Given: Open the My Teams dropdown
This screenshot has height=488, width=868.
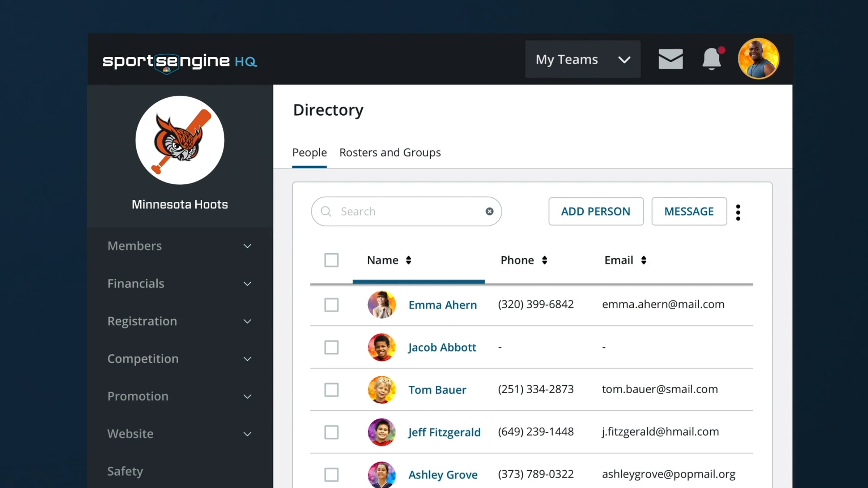Looking at the screenshot, I should point(582,59).
